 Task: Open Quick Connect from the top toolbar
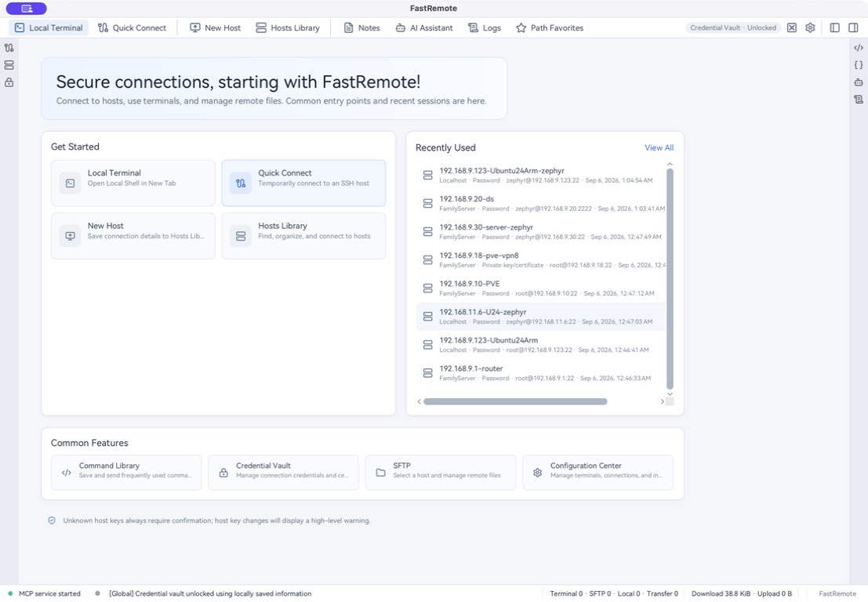(132, 27)
